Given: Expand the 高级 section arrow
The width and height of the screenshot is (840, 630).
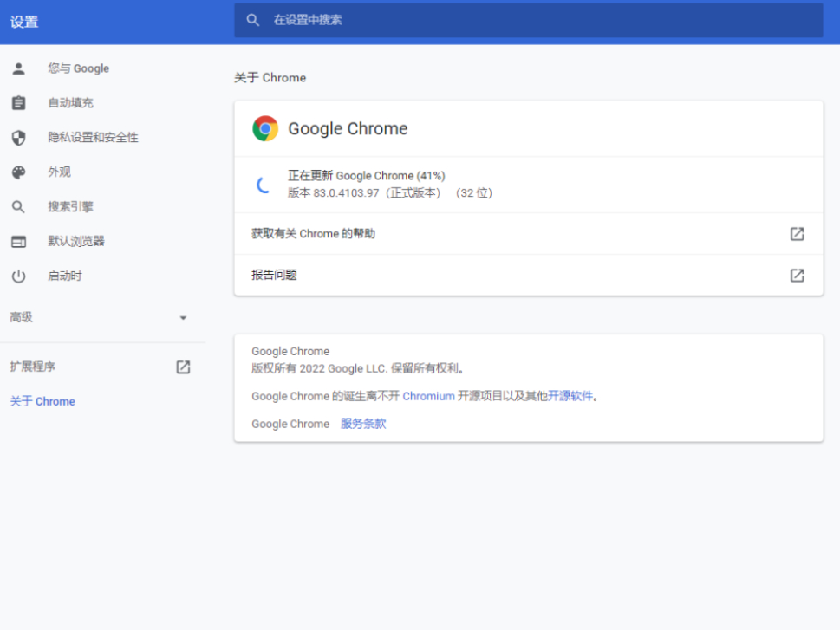Looking at the screenshot, I should [183, 318].
